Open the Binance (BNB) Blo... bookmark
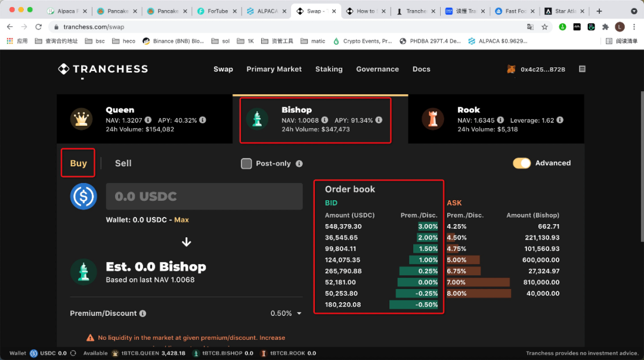644x360 pixels. 174,41
